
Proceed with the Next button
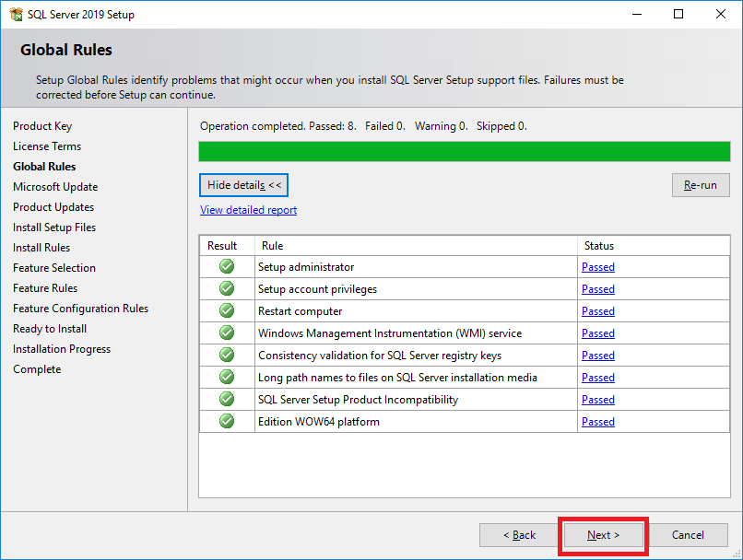603,535
